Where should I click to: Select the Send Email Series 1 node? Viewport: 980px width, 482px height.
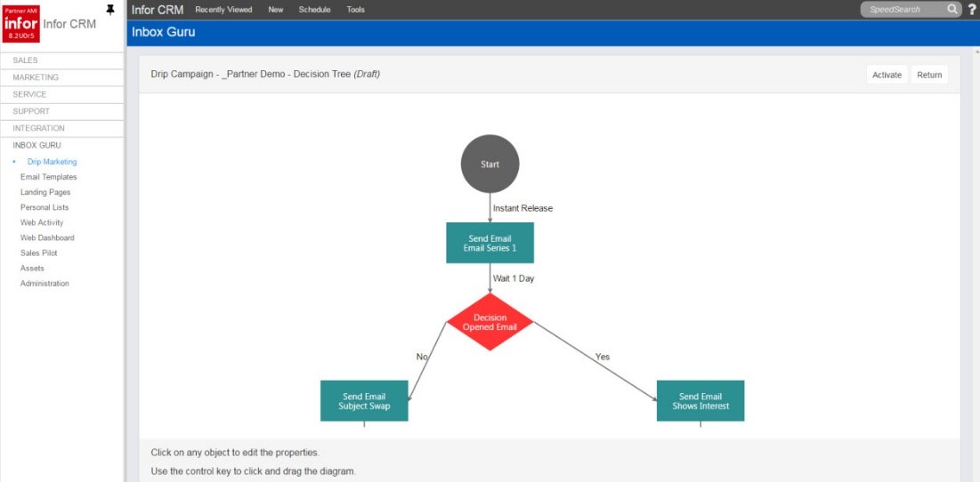[490, 243]
